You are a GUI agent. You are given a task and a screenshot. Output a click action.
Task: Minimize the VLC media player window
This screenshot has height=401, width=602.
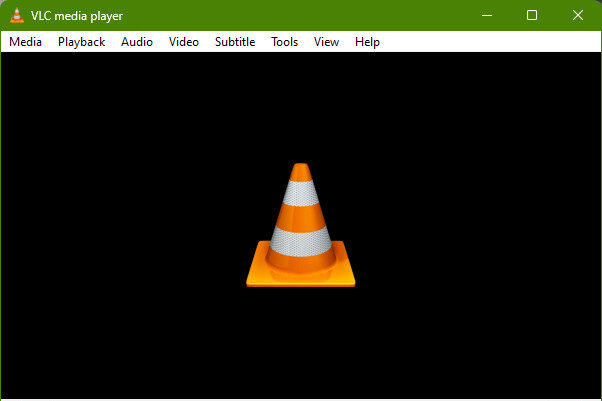pyautogui.click(x=487, y=15)
